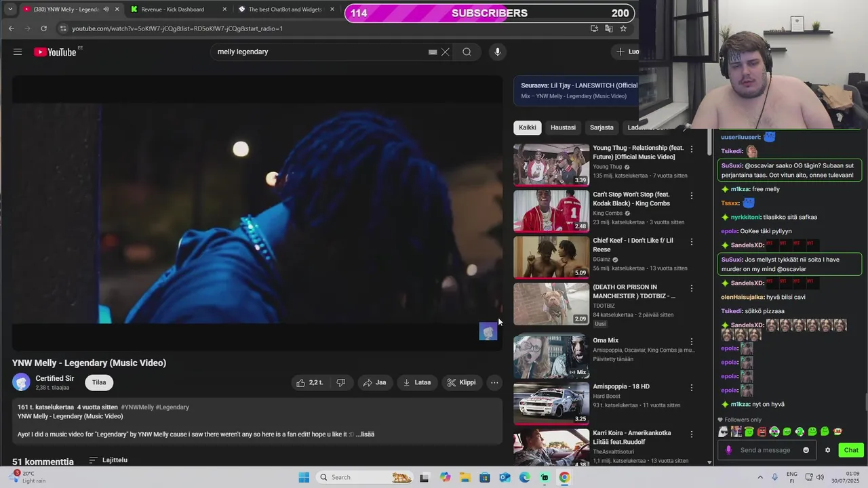The image size is (868, 488).
Task: Dislike the video with thumbs down
Action: [x=341, y=382]
